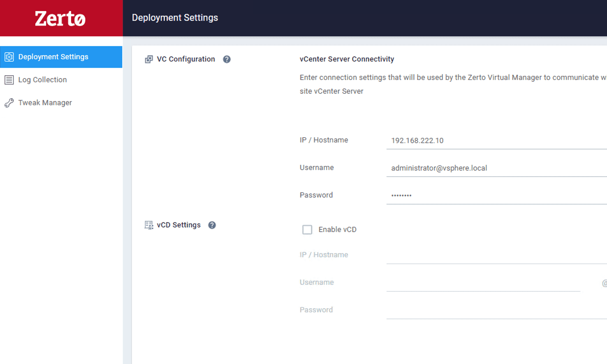Click the vCD IP / Hostname field

[493, 255]
